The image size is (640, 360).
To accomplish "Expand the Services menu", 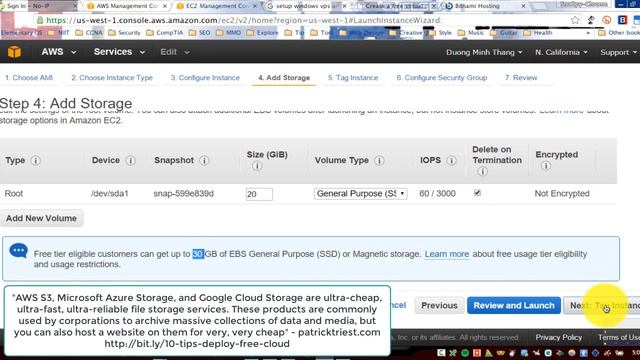I will click(119, 52).
